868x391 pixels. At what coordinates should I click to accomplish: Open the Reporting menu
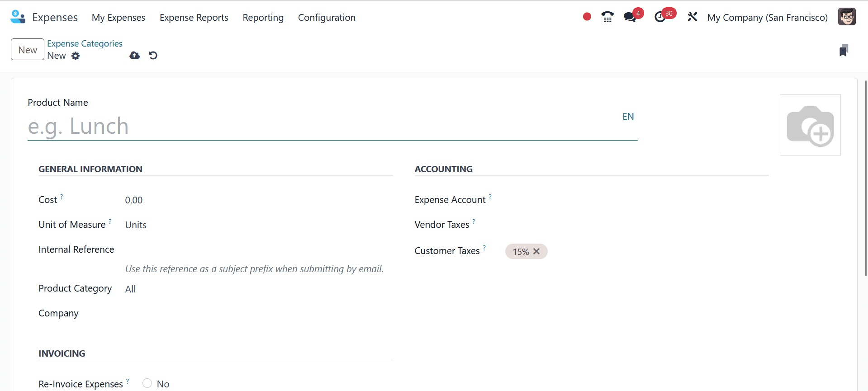click(263, 17)
